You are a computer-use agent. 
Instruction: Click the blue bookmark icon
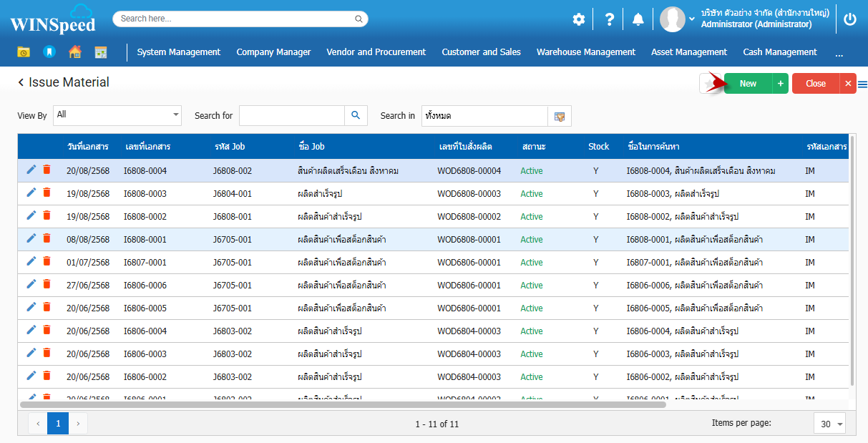49,52
